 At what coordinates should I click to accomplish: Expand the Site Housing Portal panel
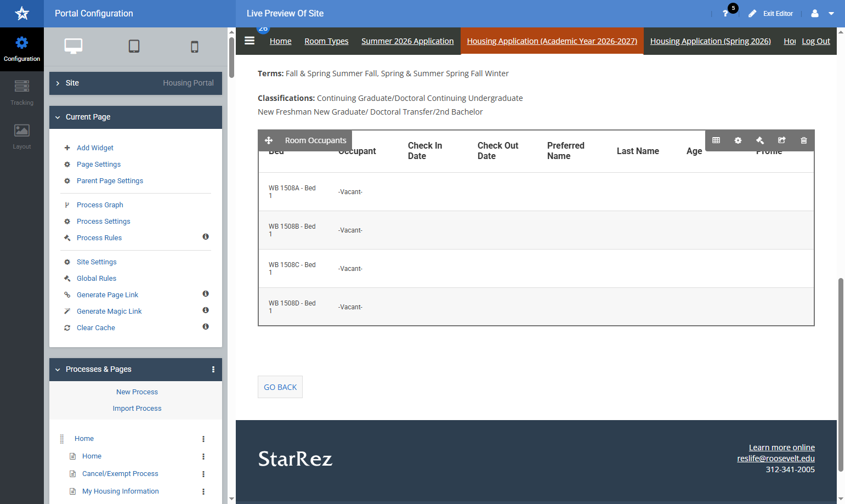pos(135,83)
